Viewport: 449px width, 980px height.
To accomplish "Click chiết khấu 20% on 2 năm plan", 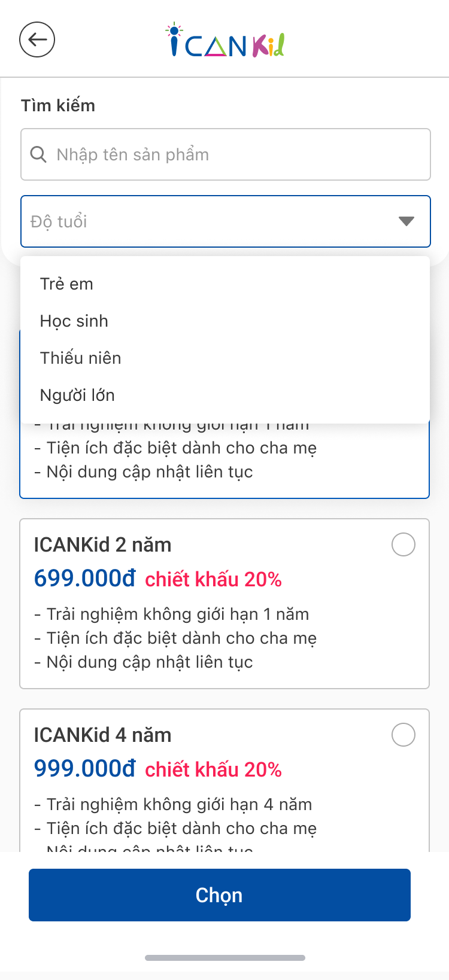I will [214, 579].
